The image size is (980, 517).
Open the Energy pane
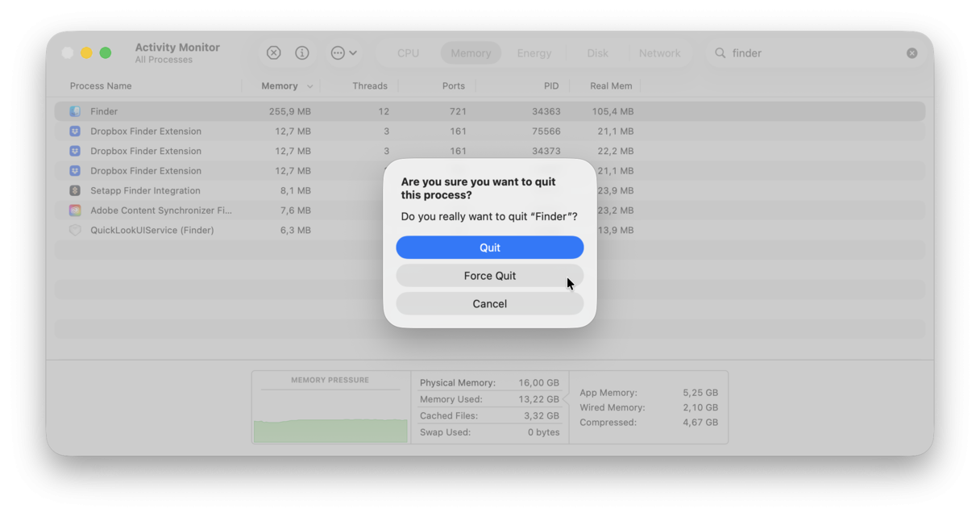click(534, 52)
